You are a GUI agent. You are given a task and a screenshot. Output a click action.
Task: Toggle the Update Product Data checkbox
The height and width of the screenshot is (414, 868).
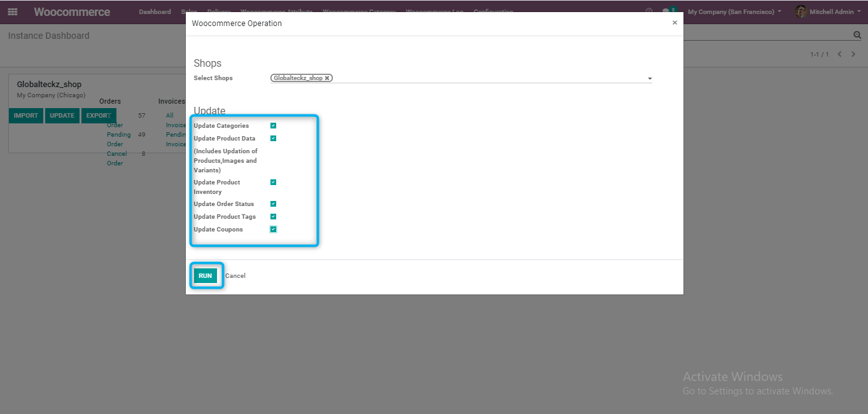(x=273, y=139)
